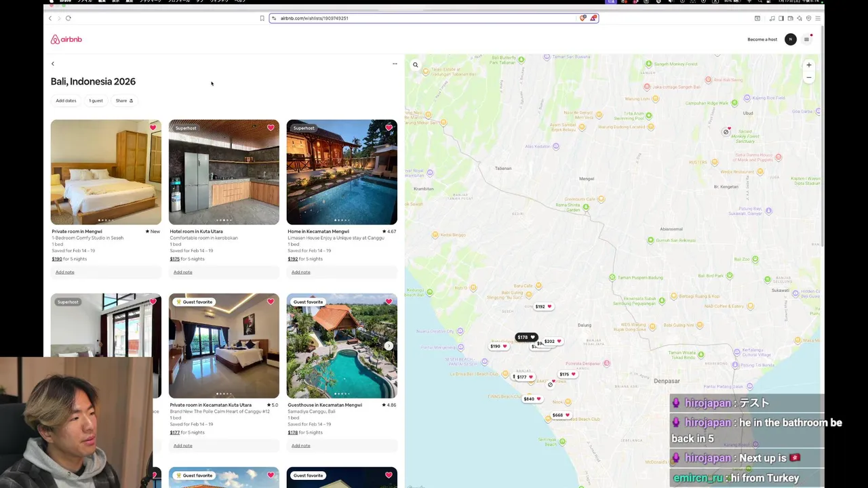The height and width of the screenshot is (488, 868).
Task: Click the 'Bali, Indonesia 2026' wishlist title
Action: [93, 81]
